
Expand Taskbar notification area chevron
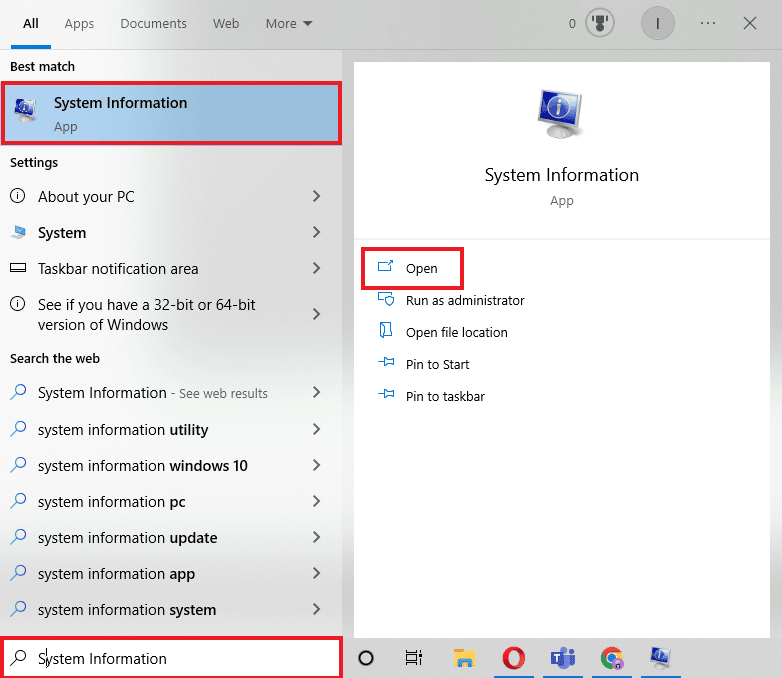point(316,269)
